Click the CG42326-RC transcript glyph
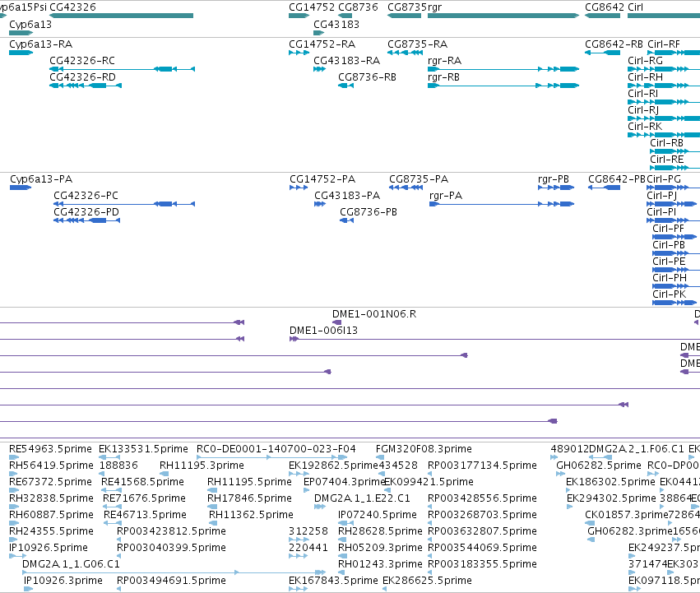The width and height of the screenshot is (700, 593). (122, 69)
